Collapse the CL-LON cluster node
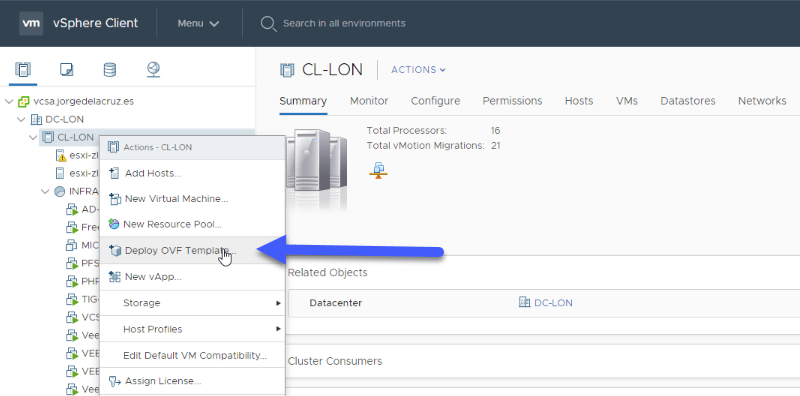 coord(34,137)
